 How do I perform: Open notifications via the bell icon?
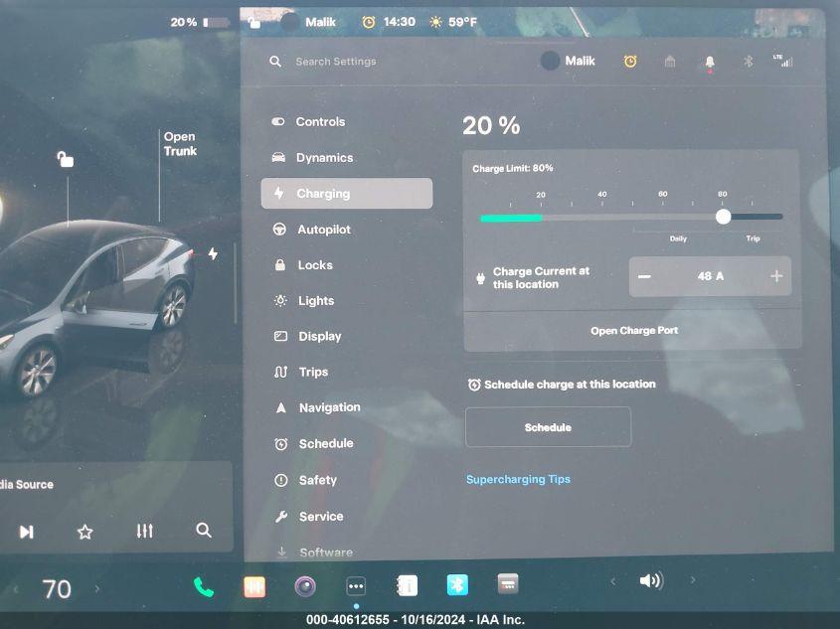(710, 61)
